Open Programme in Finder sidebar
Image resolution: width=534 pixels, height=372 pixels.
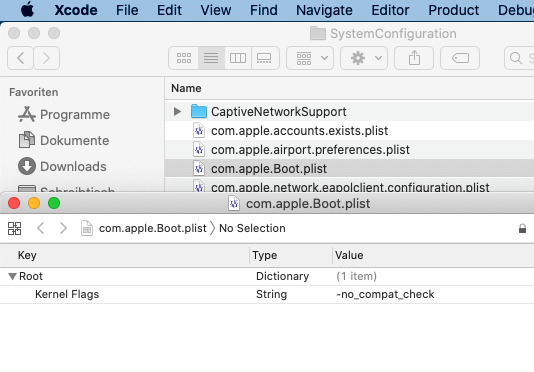[64, 114]
